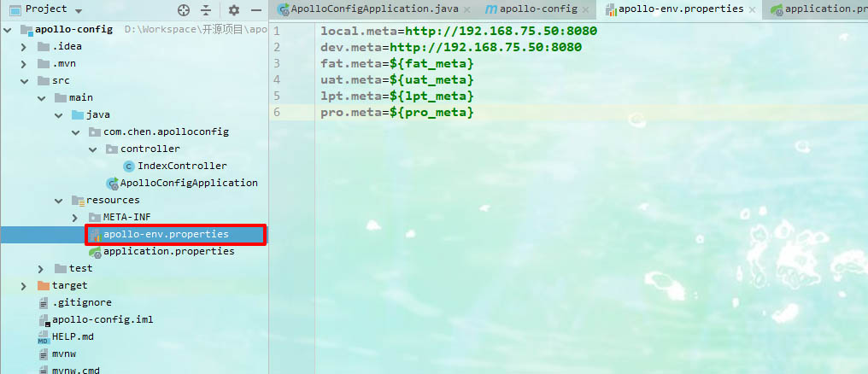This screenshot has height=374, width=868.
Task: Click the dev.meta line in editor
Action: [451, 48]
